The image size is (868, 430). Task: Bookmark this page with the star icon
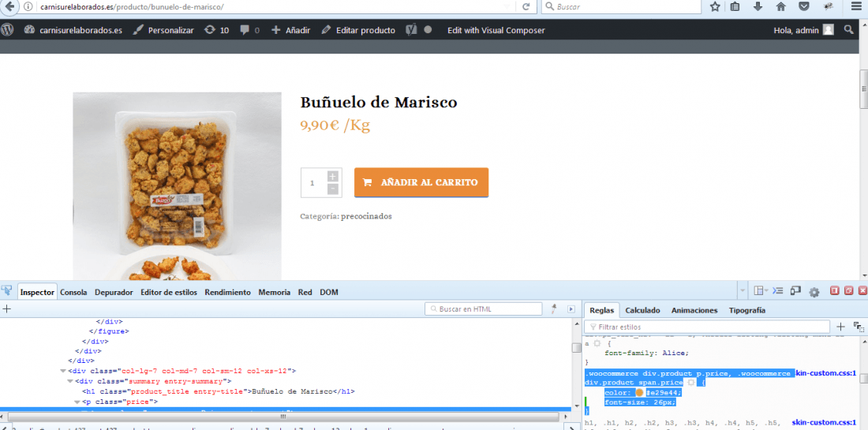coord(715,6)
